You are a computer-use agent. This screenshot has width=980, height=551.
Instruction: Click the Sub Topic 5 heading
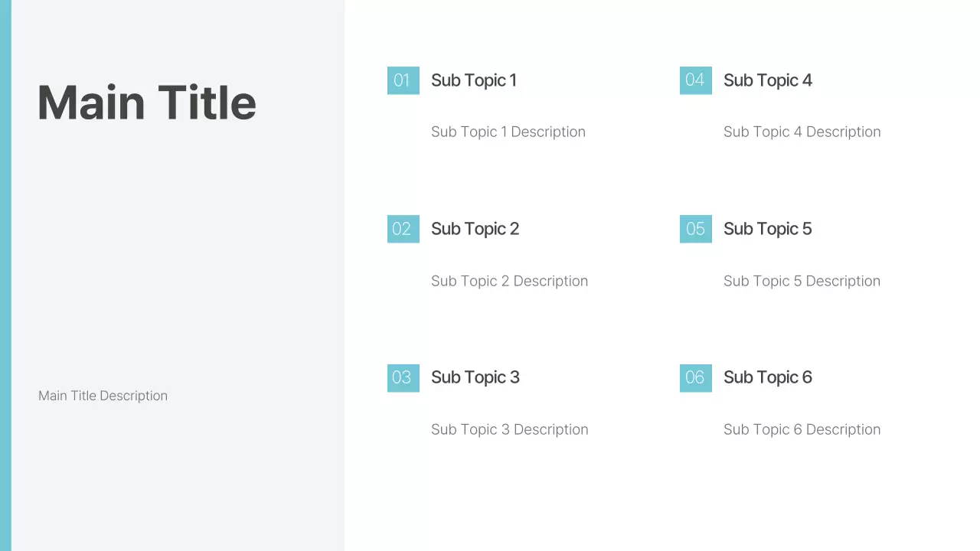point(767,229)
